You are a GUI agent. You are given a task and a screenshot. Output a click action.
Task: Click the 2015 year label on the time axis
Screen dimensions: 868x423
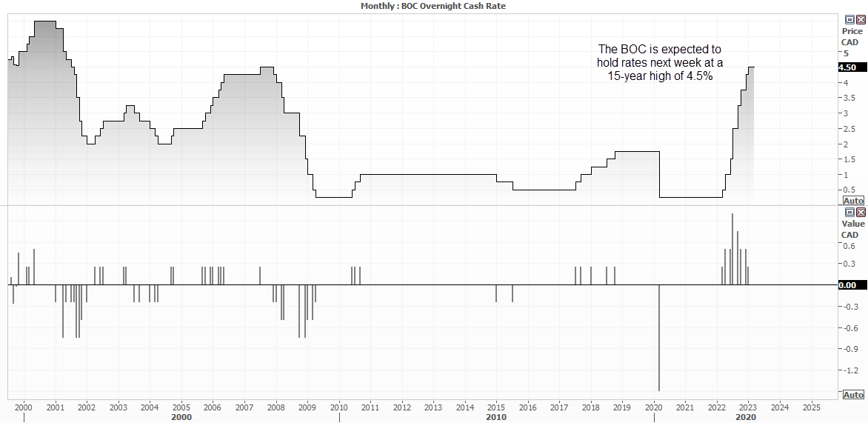click(x=496, y=408)
